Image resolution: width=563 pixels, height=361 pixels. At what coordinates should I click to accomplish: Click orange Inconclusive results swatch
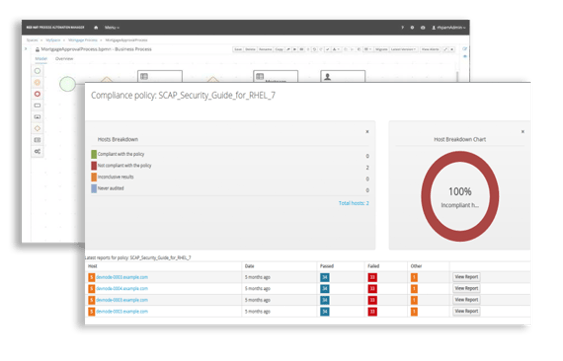(94, 177)
